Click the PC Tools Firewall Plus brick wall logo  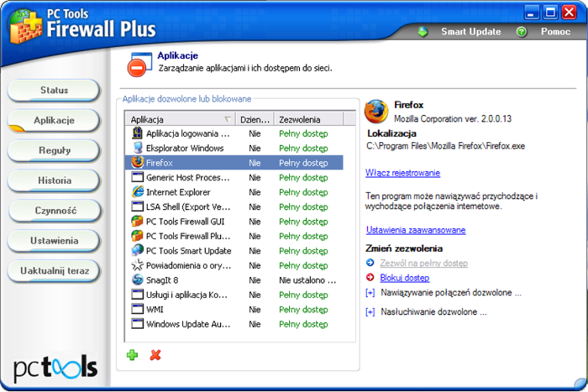click(25, 27)
